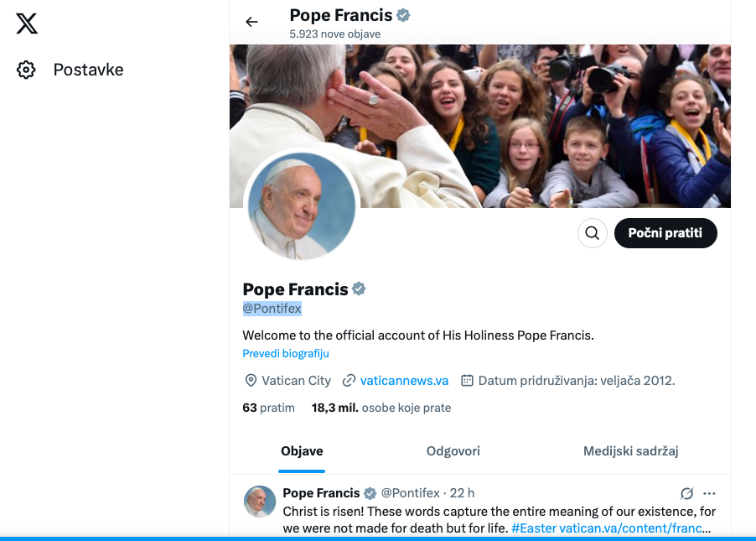
Task: Open the Medijski sadržaj tab
Action: pos(630,451)
